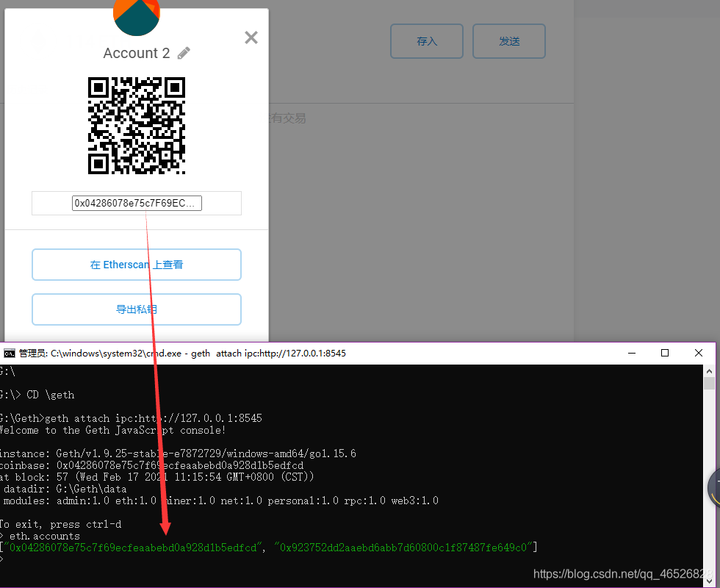The height and width of the screenshot is (588, 720).
Task: Click the cmd window title text
Action: (x=182, y=354)
